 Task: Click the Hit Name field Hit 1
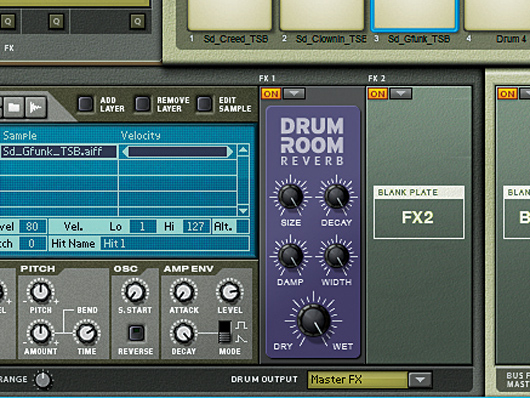[x=174, y=243]
